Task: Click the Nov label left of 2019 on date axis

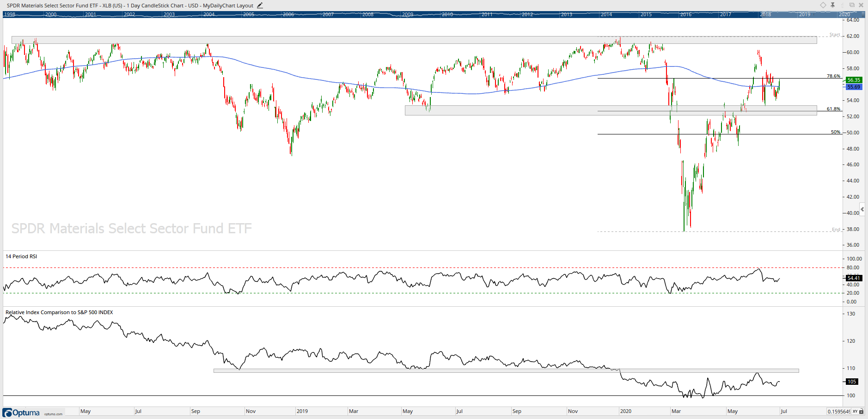Action: tap(251, 411)
